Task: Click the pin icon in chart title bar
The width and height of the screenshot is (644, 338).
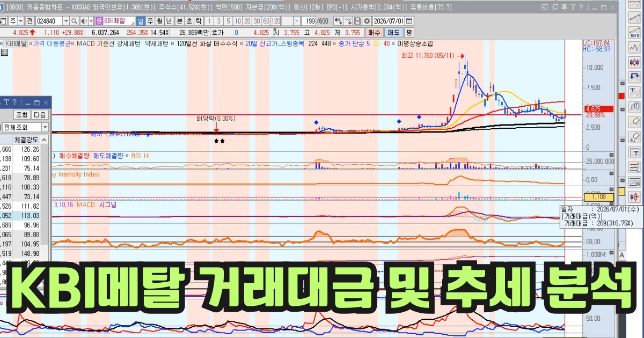Action: point(565,6)
